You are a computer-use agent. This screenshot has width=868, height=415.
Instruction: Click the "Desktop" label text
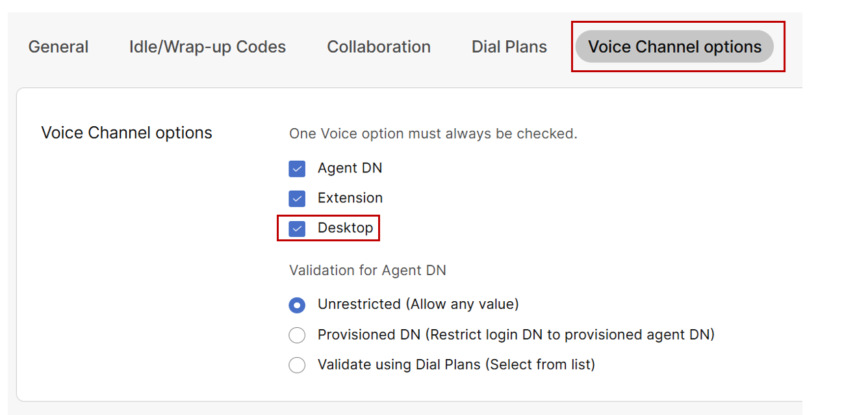pos(345,228)
